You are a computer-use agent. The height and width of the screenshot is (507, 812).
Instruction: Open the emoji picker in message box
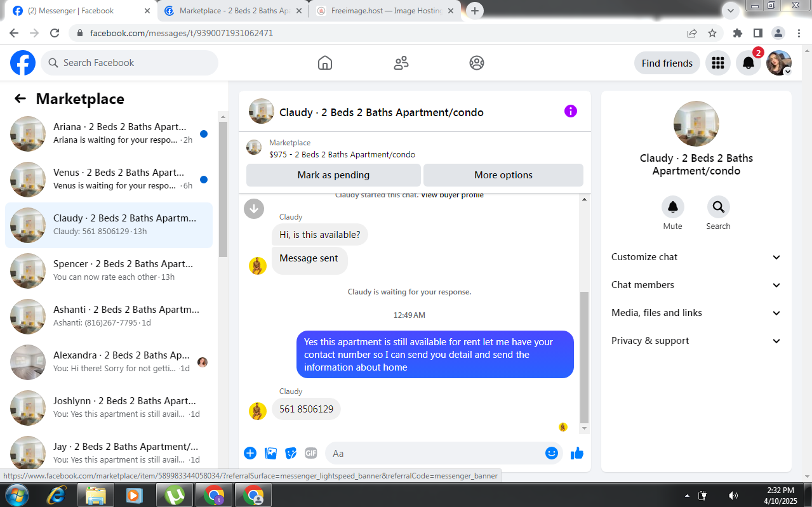click(552, 453)
